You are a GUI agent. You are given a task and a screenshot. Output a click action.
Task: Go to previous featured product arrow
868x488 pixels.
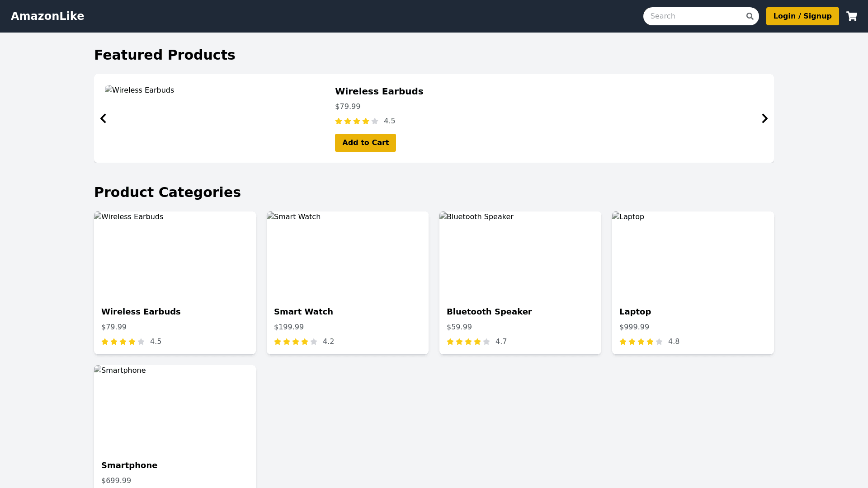click(x=103, y=118)
